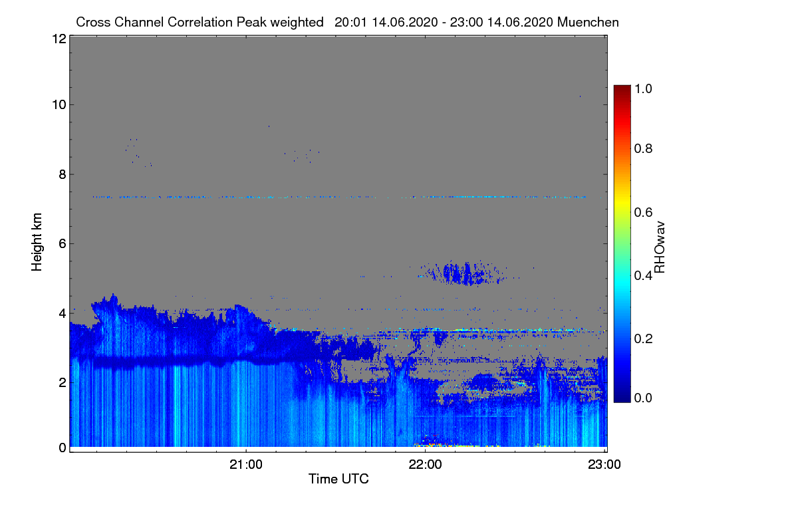Click the 'Time UTC' x-axis label

[338, 478]
